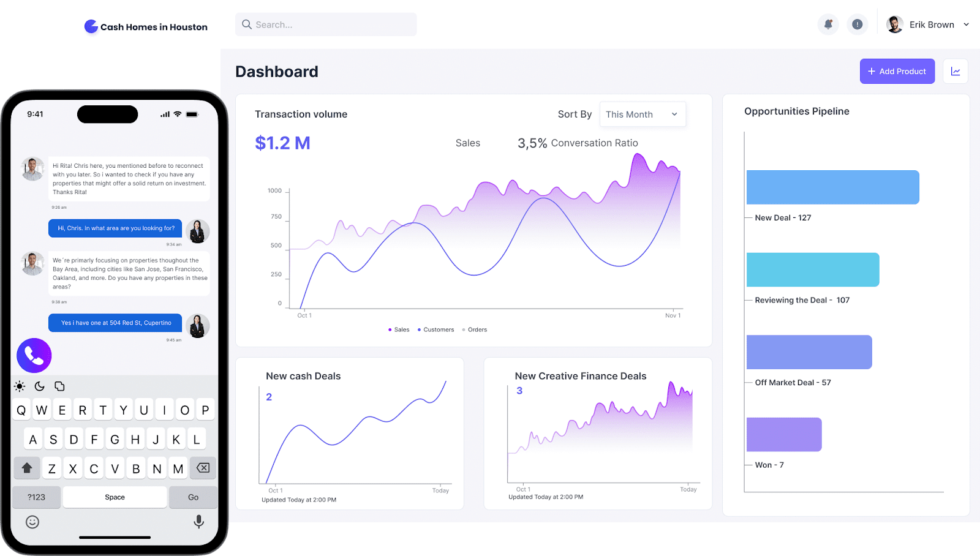Tap the copy icon above keyboard
Viewport: 980px width, 556px height.
59,386
